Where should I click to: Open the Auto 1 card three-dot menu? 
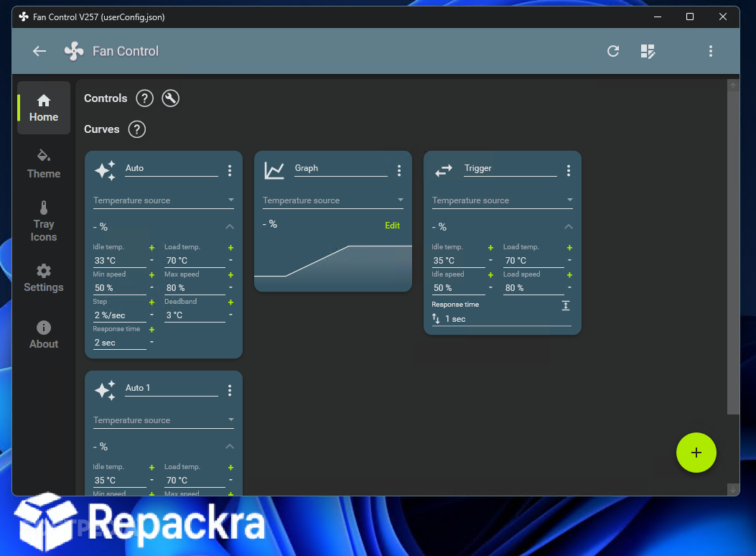click(230, 390)
